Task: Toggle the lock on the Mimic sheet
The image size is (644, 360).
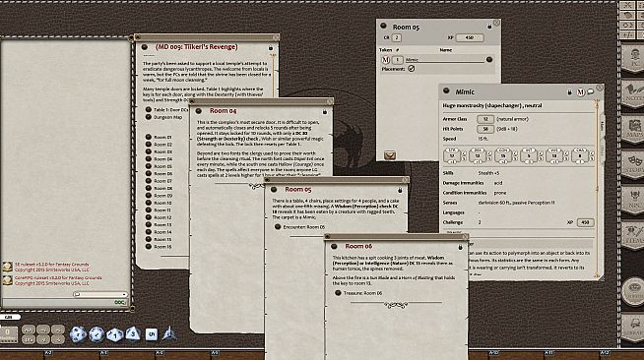Action: click(570, 92)
